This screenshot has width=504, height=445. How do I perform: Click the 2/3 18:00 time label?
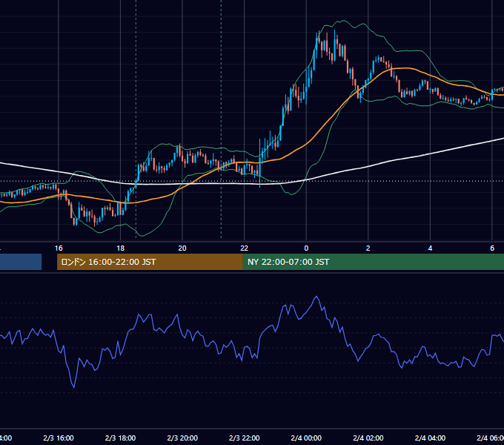(121, 438)
